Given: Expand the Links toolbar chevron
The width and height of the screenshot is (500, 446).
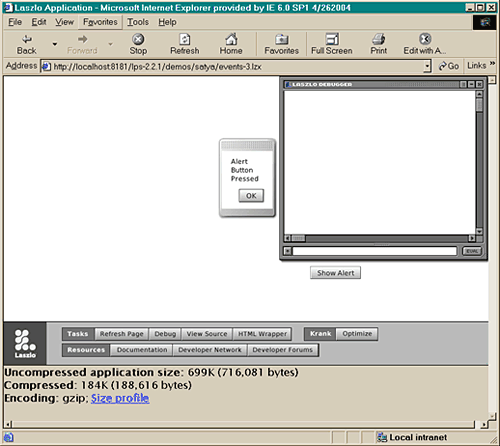Looking at the screenshot, I should (x=492, y=63).
